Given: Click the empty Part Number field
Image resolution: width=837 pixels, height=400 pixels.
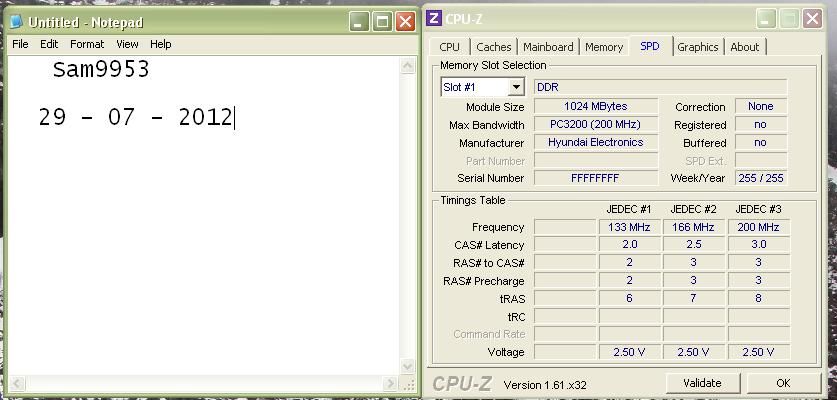Looking at the screenshot, I should pos(596,160).
